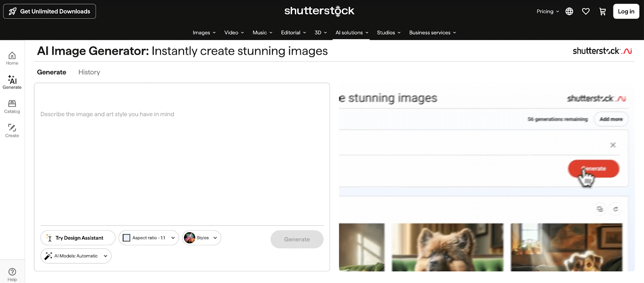Switch to the History tab
The width and height of the screenshot is (644, 283).
(89, 72)
